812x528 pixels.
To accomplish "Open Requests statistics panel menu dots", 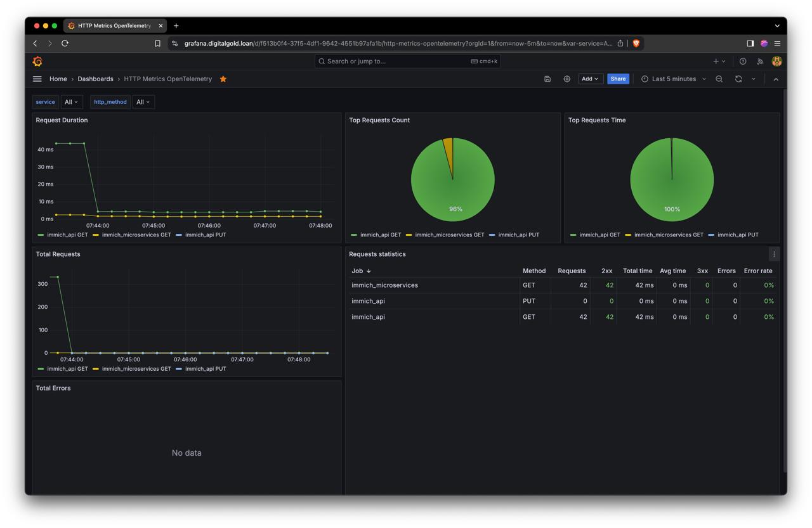I will 774,254.
